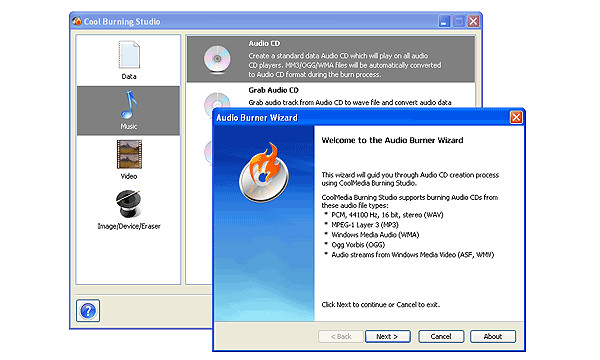
Task: Open the Image/Device/Eraser category
Action: [129, 204]
